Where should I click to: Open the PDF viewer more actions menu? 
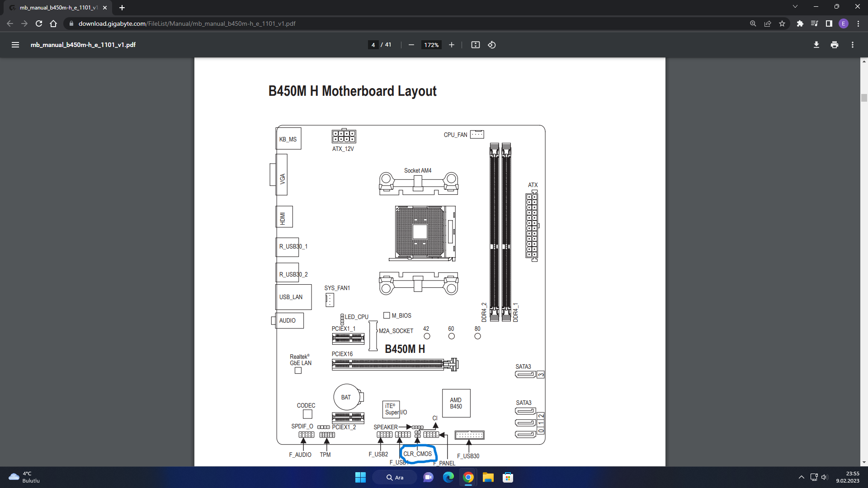click(852, 45)
